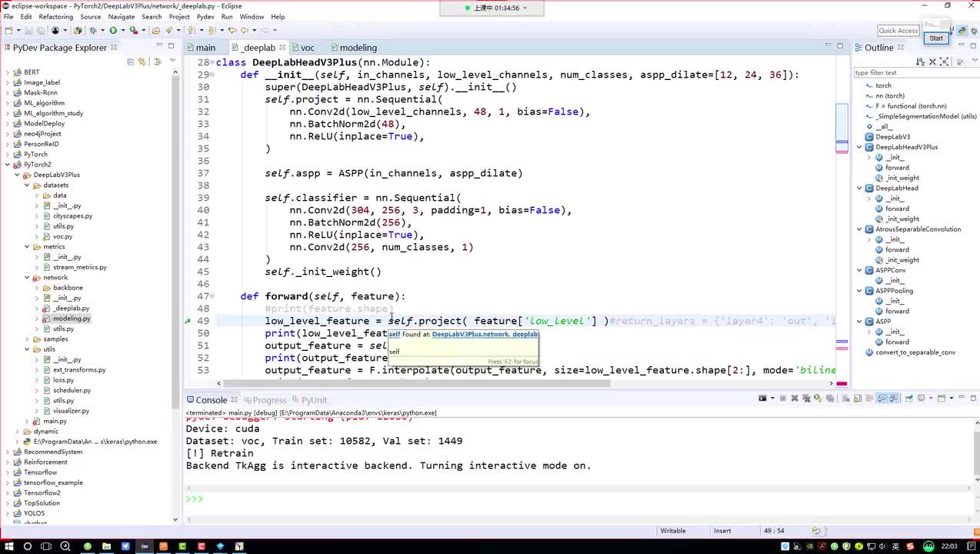Sort Outline alphabetically
Screen dimensions: 980x554
click(921, 62)
